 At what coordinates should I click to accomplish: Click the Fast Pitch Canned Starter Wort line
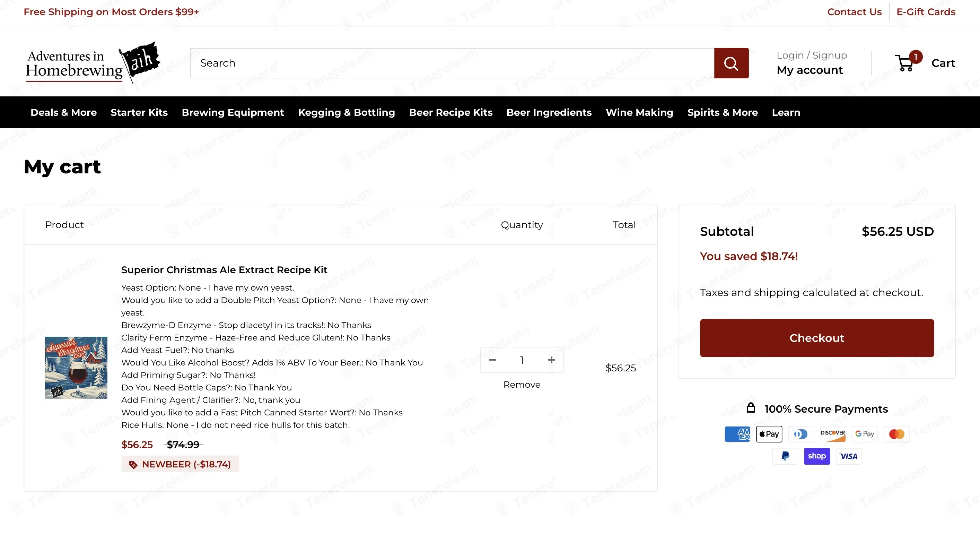coord(262,412)
